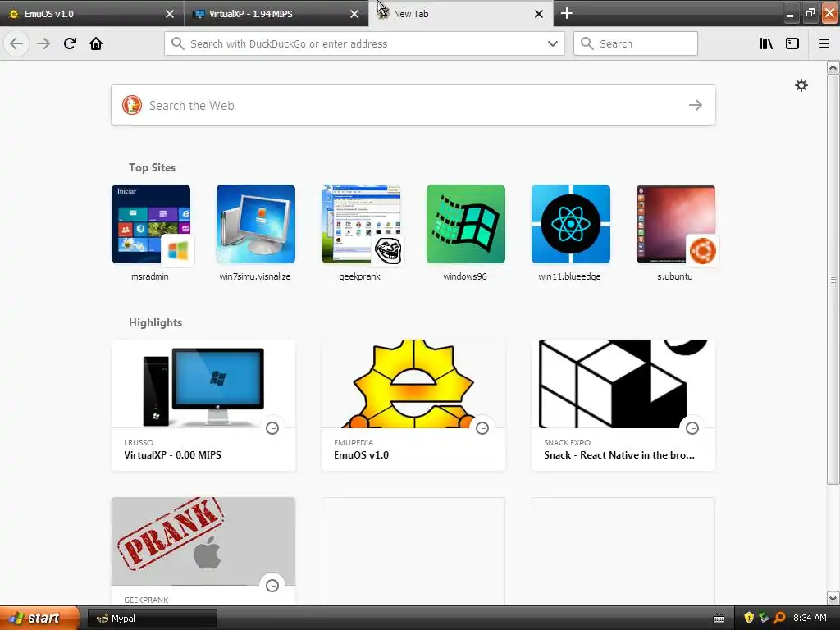840x630 pixels.
Task: Open Snack - React Native highlight card
Action: pyautogui.click(x=623, y=405)
